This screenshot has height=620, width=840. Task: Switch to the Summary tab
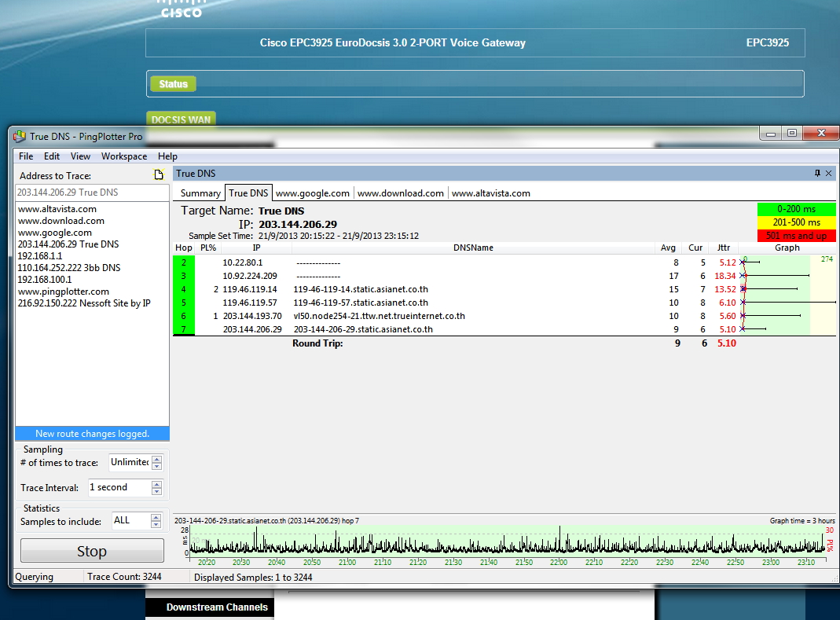(x=200, y=193)
